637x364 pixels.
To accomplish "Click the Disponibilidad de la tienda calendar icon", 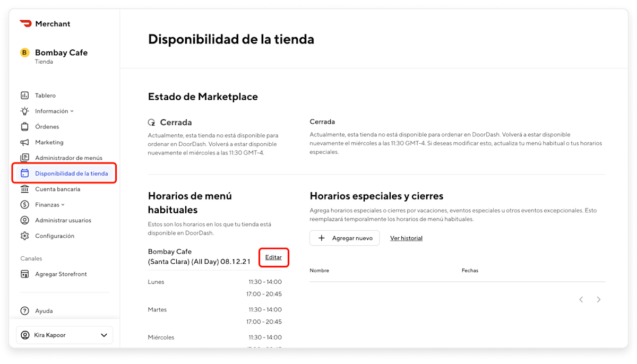I will point(24,174).
